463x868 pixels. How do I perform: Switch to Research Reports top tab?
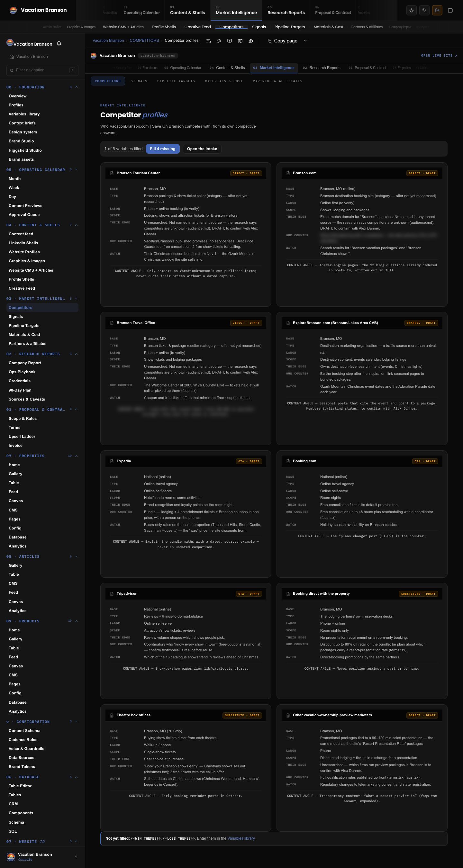[286, 10]
